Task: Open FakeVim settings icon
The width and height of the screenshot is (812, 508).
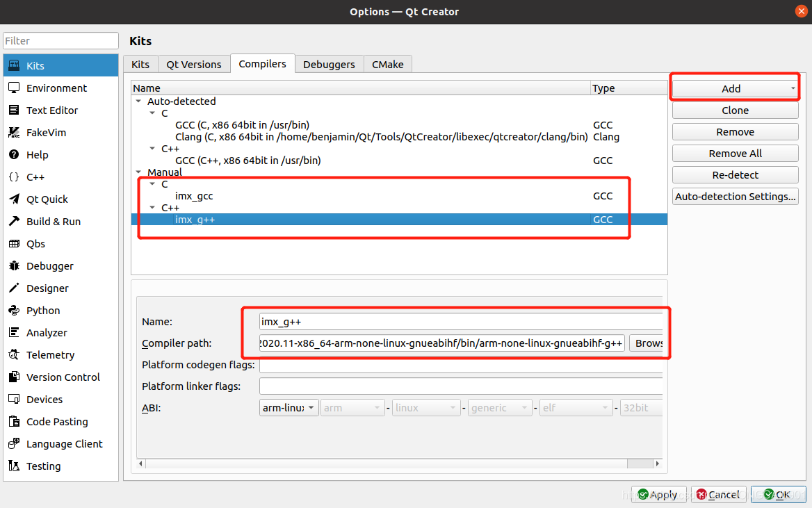Action: (x=14, y=133)
